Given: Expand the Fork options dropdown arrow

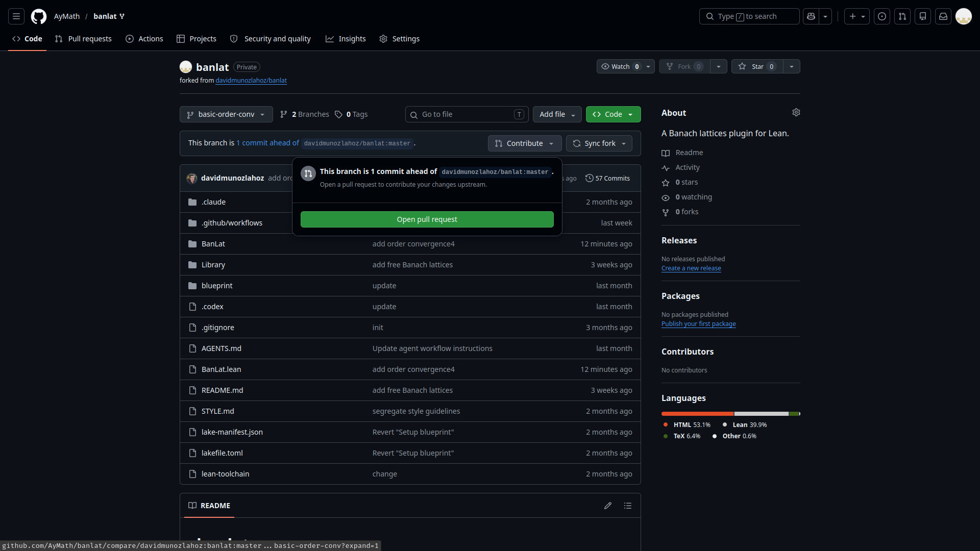Looking at the screenshot, I should tap(719, 66).
